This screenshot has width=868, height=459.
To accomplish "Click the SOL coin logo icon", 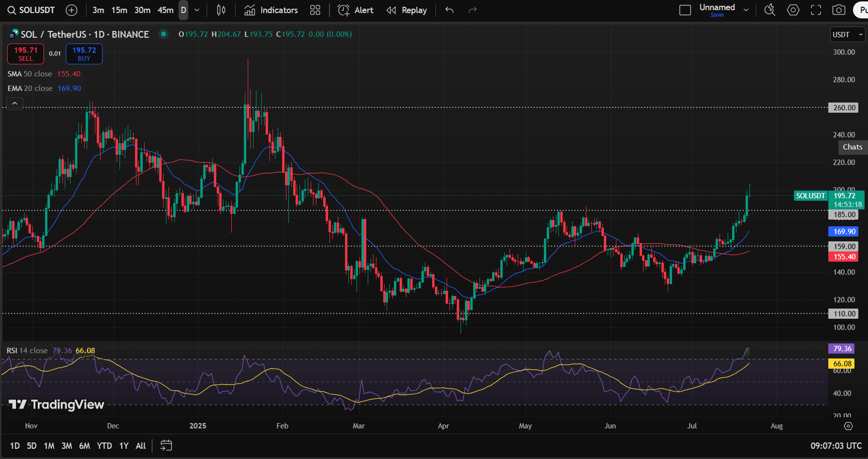I will pyautogui.click(x=13, y=34).
